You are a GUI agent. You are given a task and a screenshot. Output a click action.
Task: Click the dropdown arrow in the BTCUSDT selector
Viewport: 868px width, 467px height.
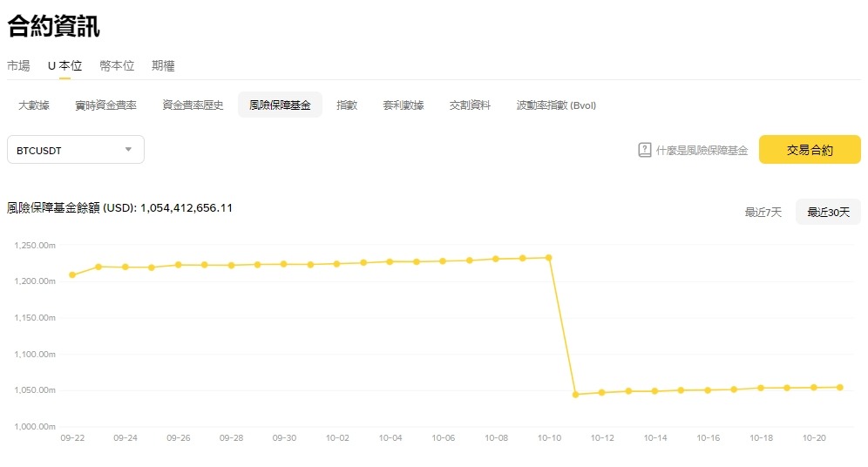click(x=128, y=150)
